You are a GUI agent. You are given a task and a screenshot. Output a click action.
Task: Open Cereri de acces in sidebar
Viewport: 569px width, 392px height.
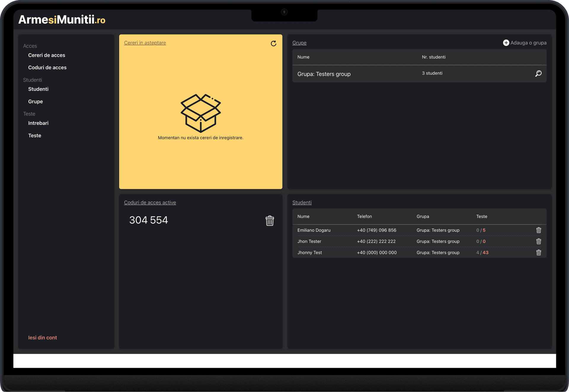pyautogui.click(x=47, y=55)
